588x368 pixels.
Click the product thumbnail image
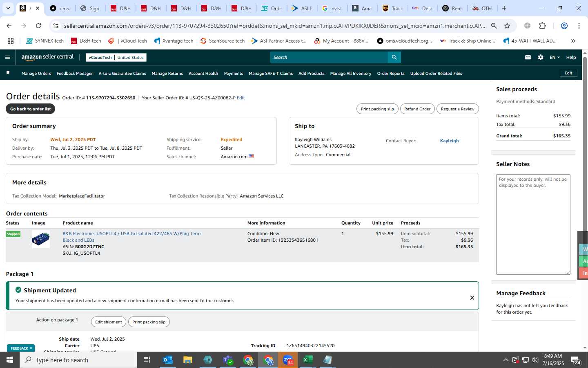pyautogui.click(x=41, y=239)
